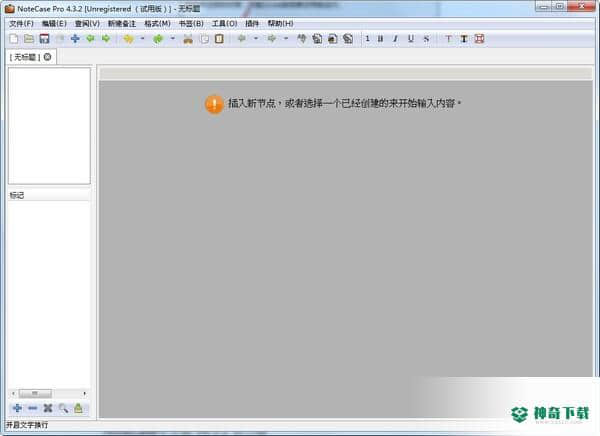Open the 新建备注 menu
Screen dimensions: 600x436
[x=122, y=24]
